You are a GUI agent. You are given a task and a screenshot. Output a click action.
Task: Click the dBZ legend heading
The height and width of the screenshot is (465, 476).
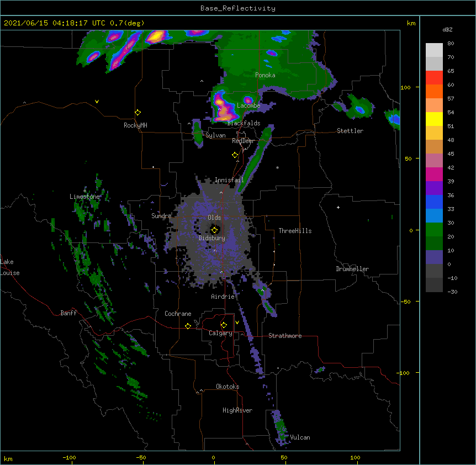point(447,30)
